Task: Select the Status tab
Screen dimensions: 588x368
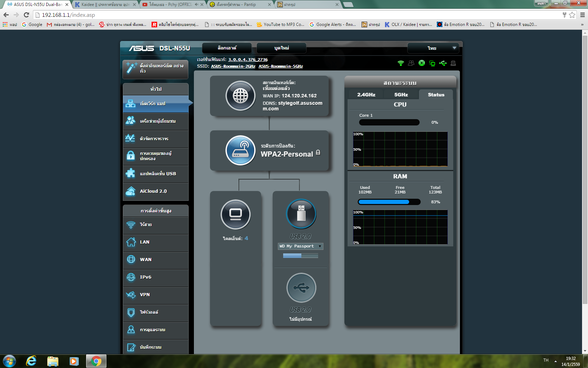Action: (x=436, y=95)
